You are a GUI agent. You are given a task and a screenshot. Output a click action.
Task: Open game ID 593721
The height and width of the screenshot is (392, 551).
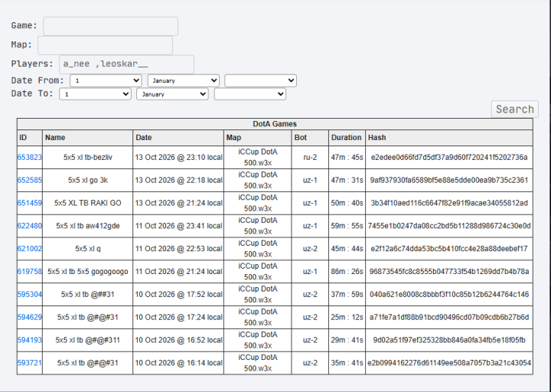(30, 363)
